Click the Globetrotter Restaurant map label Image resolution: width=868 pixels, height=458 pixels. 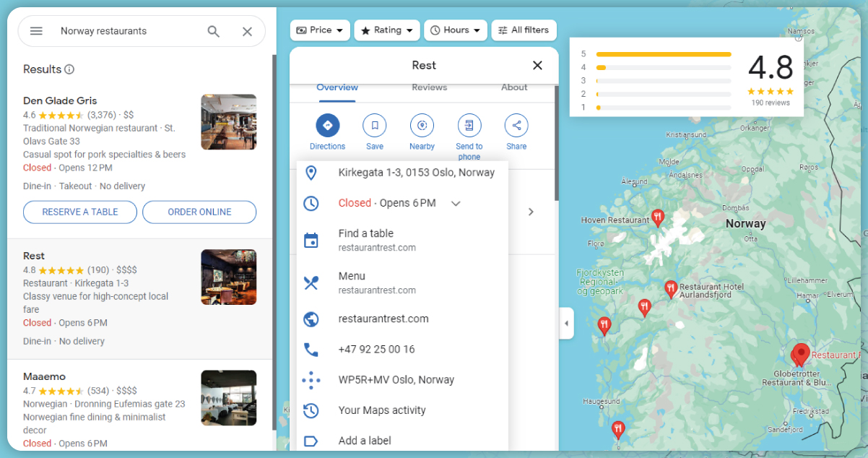coord(797,379)
